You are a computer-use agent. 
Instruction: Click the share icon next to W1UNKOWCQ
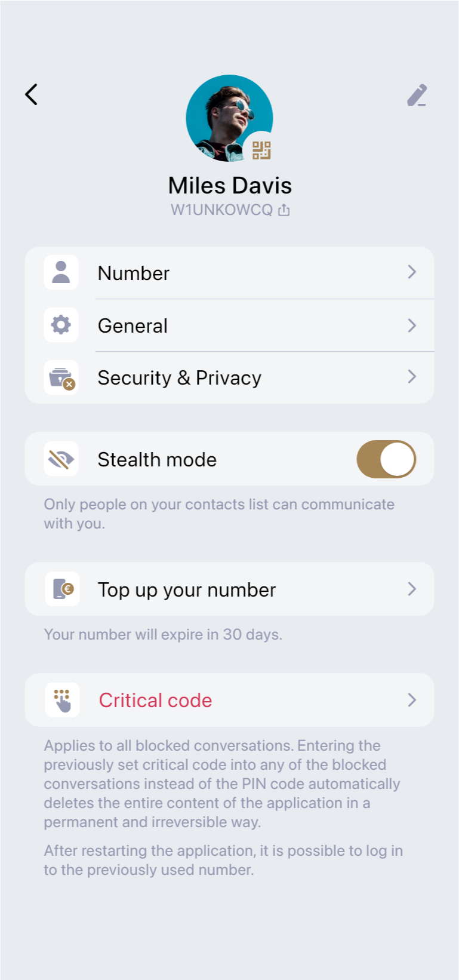284,210
